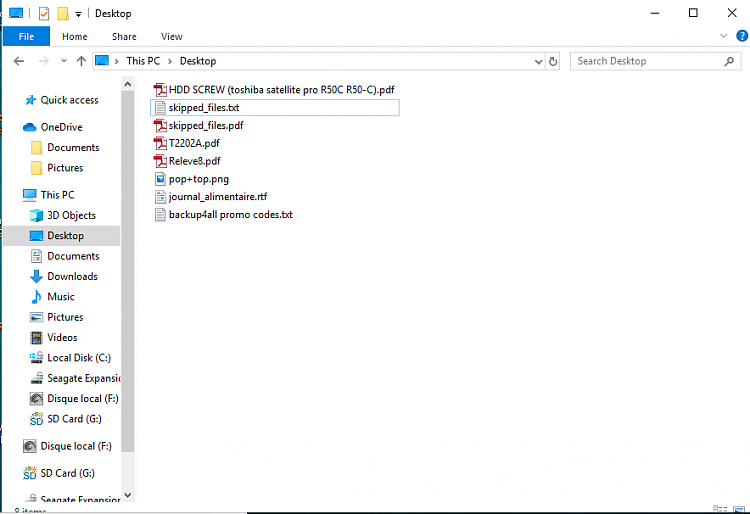This screenshot has width=750, height=514.
Task: Select Desktop in the navigation pane
Action: pos(62,236)
